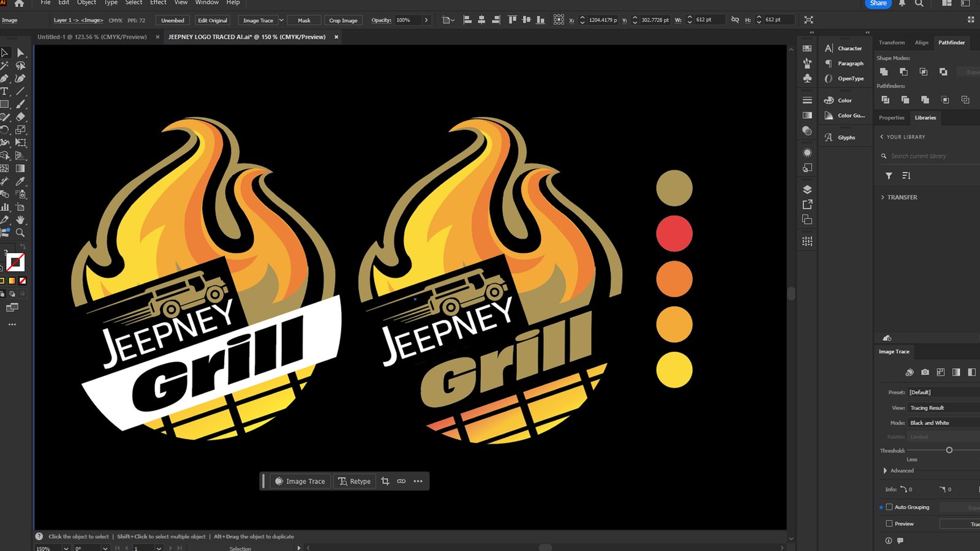
Task: Switch to Untitled-1 document tab
Action: click(x=92, y=37)
